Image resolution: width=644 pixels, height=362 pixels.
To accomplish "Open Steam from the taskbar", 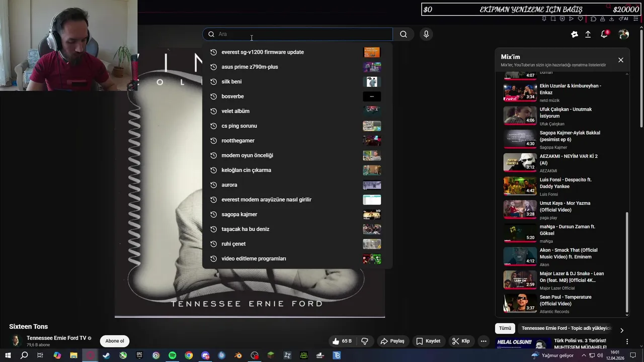I will tap(107, 355).
